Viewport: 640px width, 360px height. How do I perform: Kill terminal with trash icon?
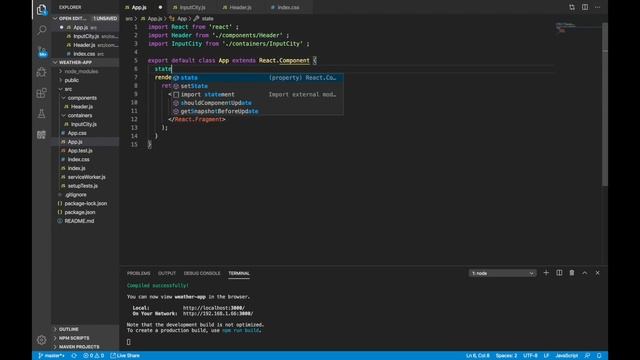(x=572, y=273)
